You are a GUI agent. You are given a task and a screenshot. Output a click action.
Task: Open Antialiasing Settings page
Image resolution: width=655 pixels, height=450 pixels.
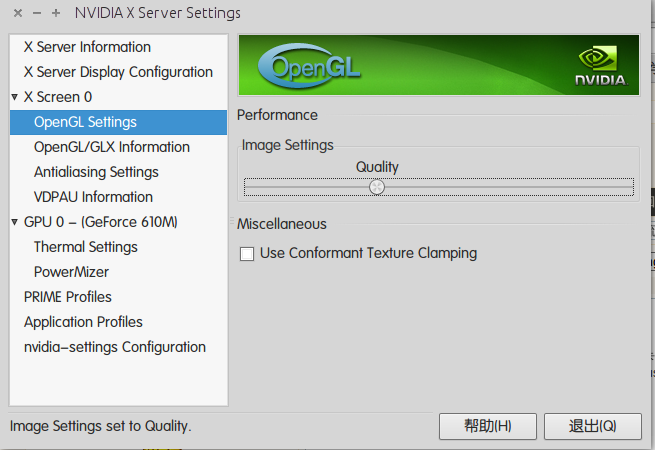tap(96, 173)
